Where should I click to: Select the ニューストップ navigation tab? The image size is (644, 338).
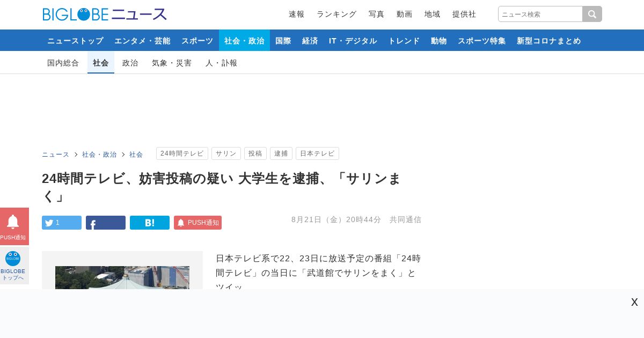pos(75,40)
